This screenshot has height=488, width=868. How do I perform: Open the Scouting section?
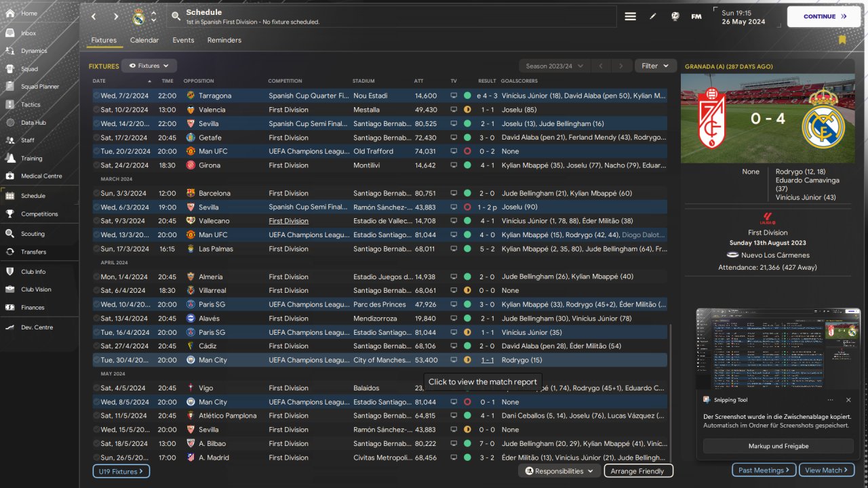(39, 234)
